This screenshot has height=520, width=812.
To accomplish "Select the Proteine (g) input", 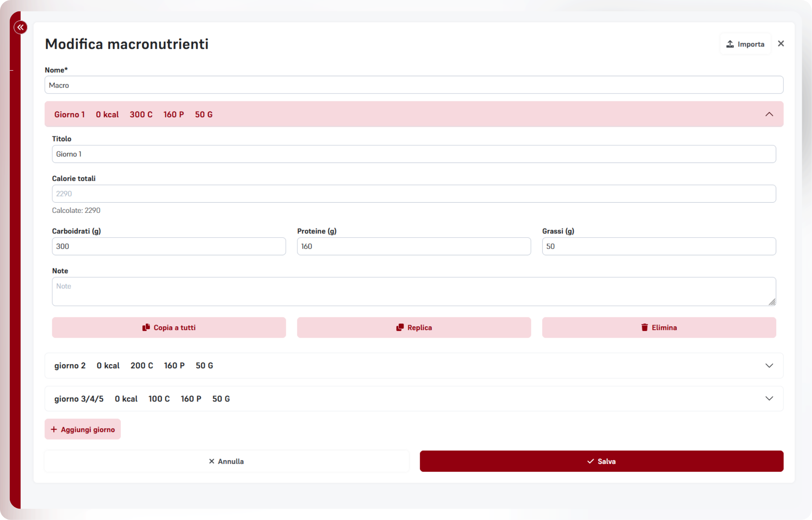I will [x=414, y=246].
